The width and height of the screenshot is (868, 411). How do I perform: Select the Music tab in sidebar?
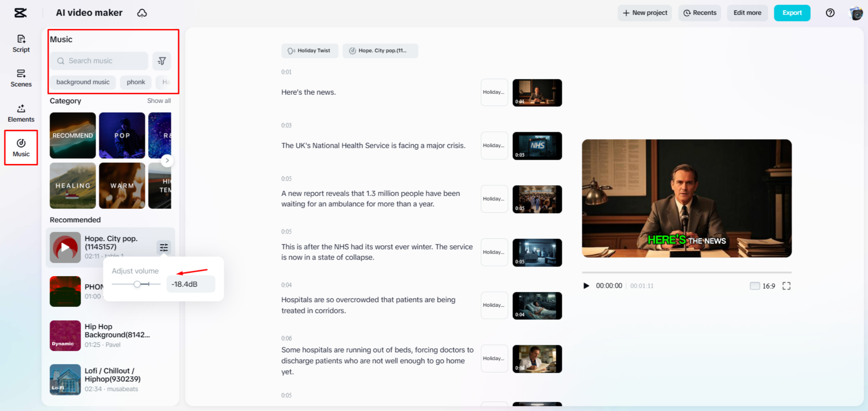pos(21,147)
